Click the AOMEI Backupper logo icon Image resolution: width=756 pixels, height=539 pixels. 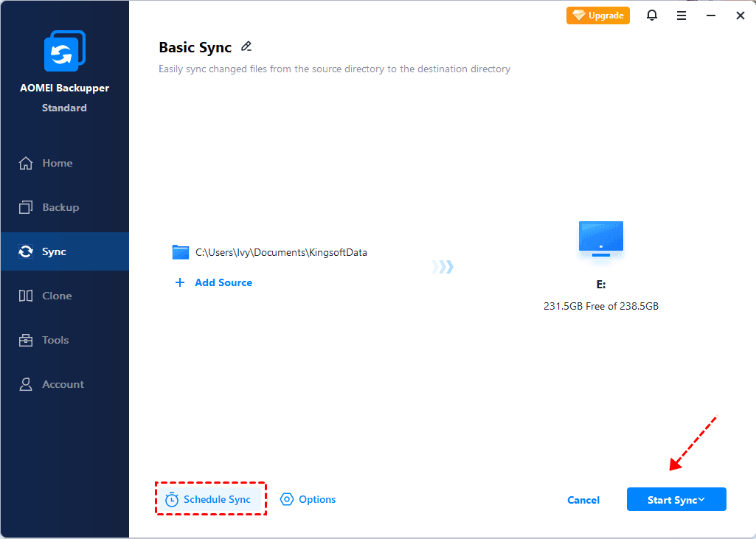click(65, 51)
